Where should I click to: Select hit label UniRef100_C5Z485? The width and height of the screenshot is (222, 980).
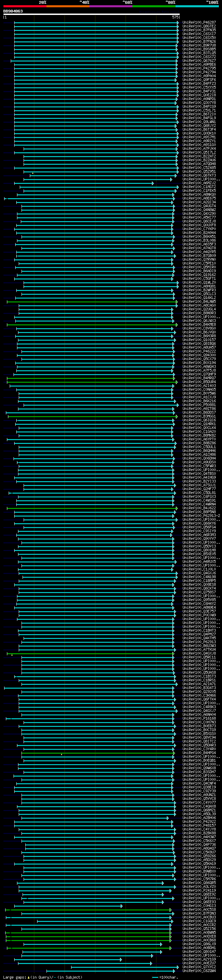tap(199, 168)
